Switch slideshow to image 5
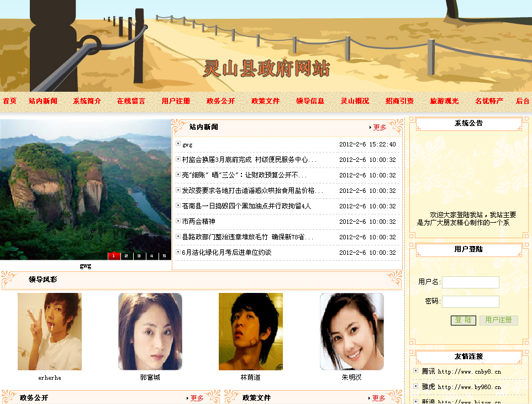This screenshot has height=404, width=532. click(164, 256)
